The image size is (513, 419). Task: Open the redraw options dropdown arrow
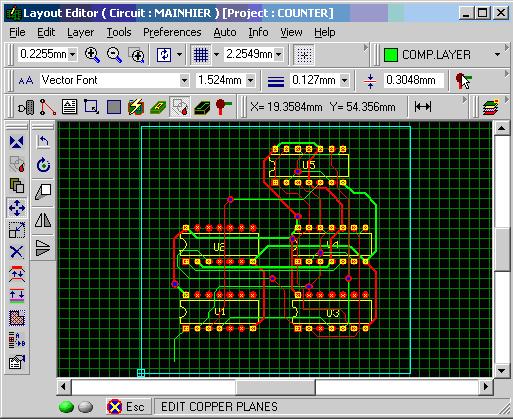tap(179, 54)
